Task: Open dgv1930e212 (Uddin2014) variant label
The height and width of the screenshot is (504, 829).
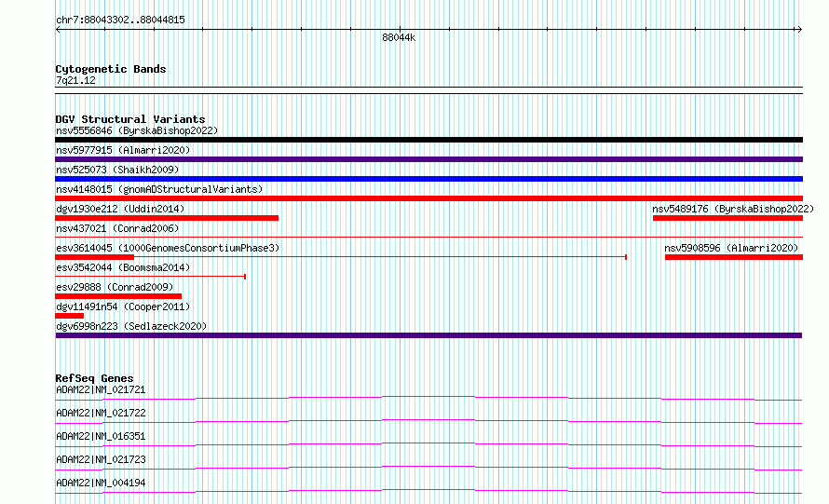Action: (x=120, y=209)
